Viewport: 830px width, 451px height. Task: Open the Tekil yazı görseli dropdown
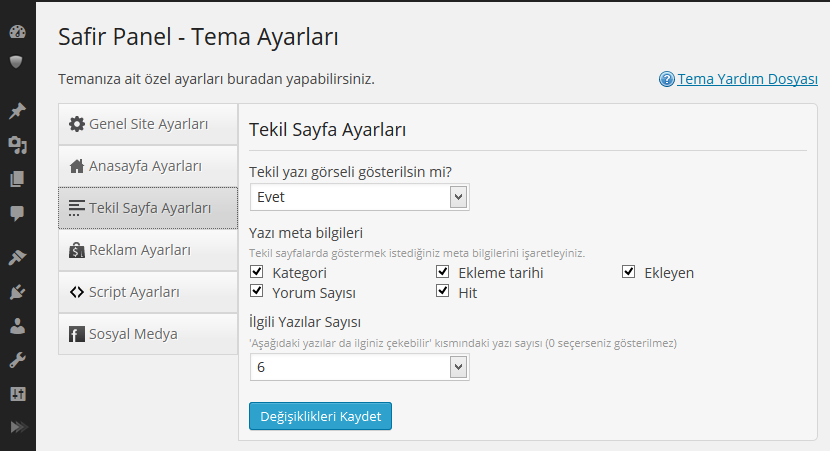coord(359,197)
